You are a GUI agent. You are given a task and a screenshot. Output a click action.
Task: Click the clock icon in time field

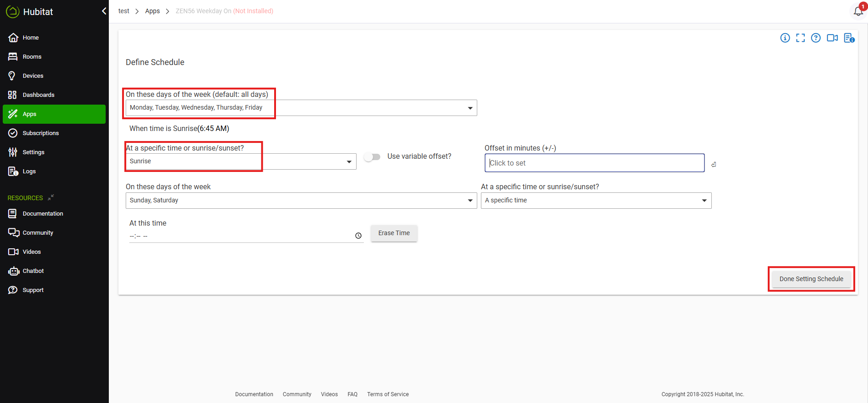[358, 236]
